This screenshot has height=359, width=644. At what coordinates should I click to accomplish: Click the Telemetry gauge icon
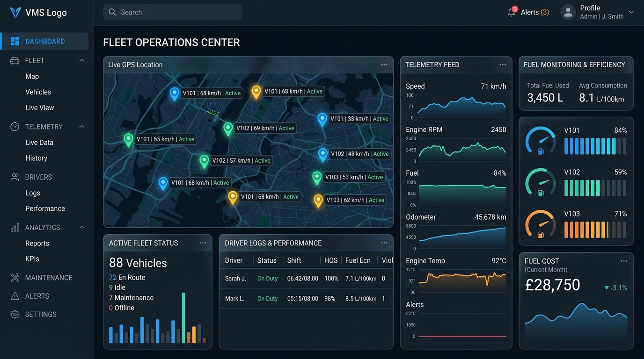(x=15, y=127)
